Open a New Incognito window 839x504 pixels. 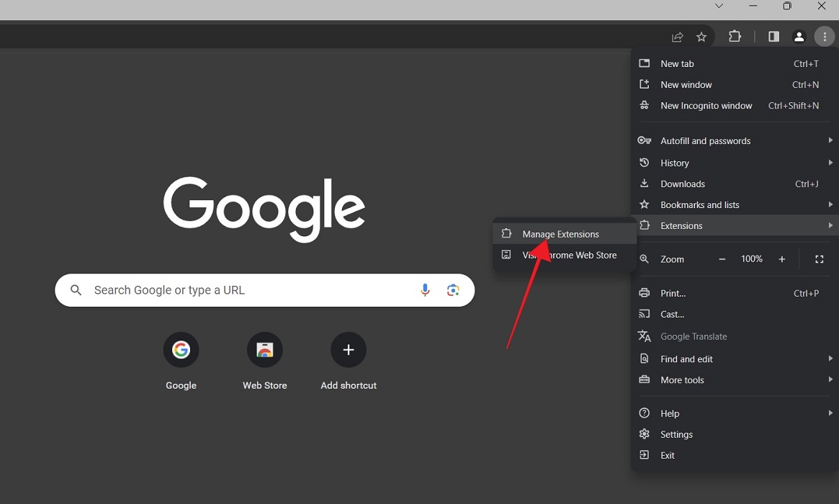point(706,105)
